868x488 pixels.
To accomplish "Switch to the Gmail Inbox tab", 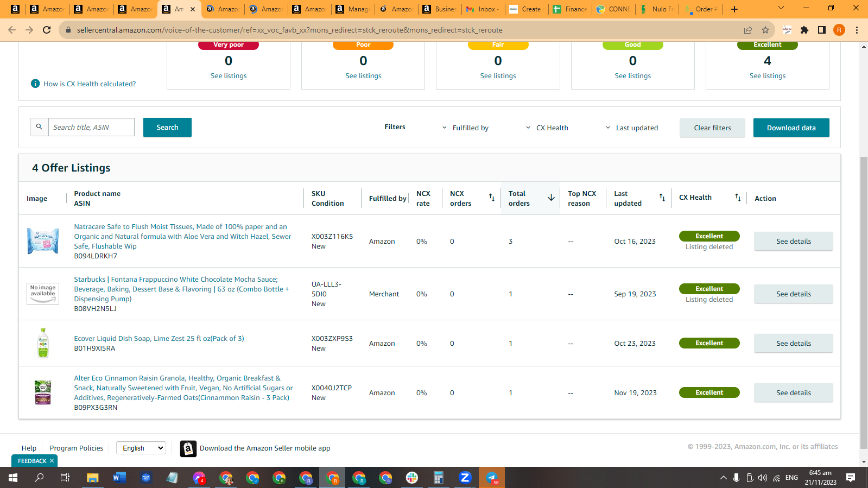I will (483, 9).
